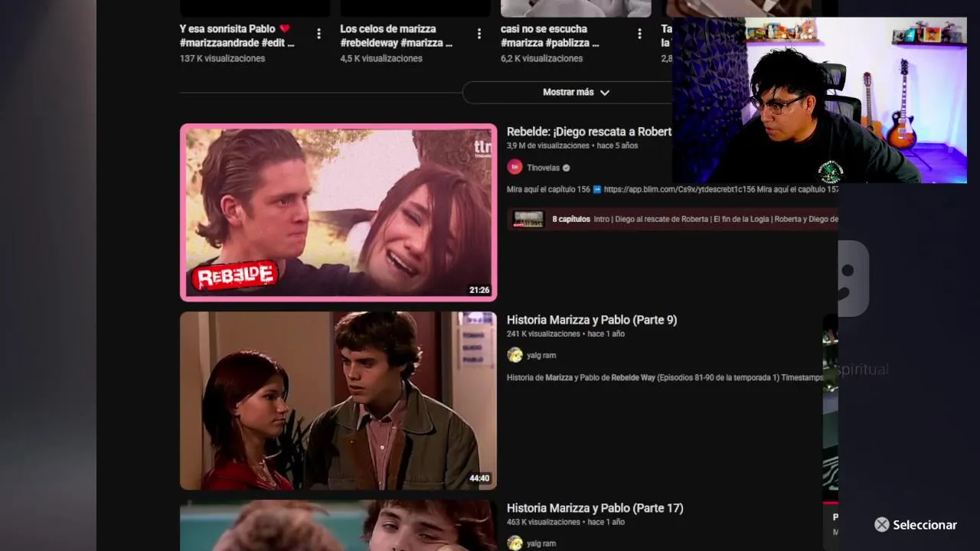Click '137 K visualizaciones' text
Image resolution: width=980 pixels, height=551 pixels.
223,59
